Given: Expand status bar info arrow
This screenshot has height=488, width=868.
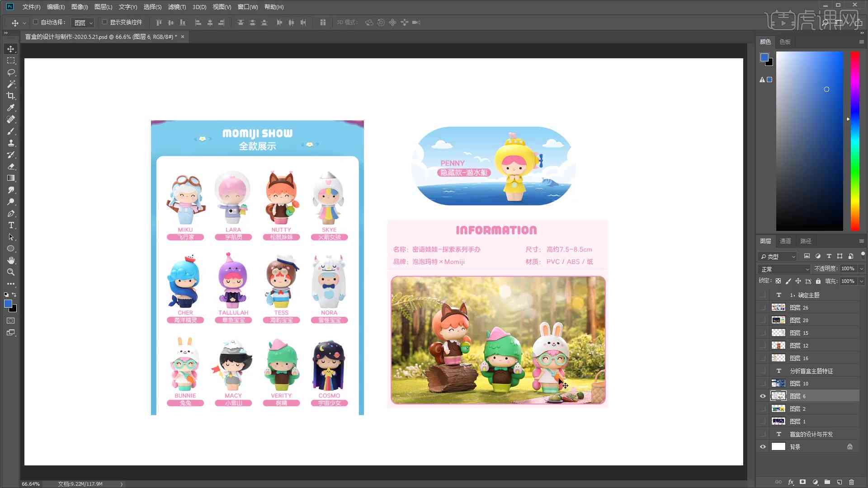Looking at the screenshot, I should point(122,484).
